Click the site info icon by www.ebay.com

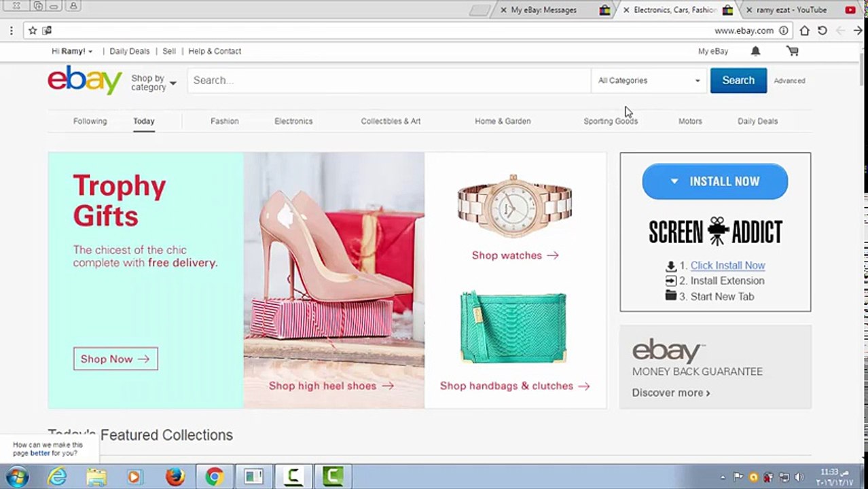point(783,31)
